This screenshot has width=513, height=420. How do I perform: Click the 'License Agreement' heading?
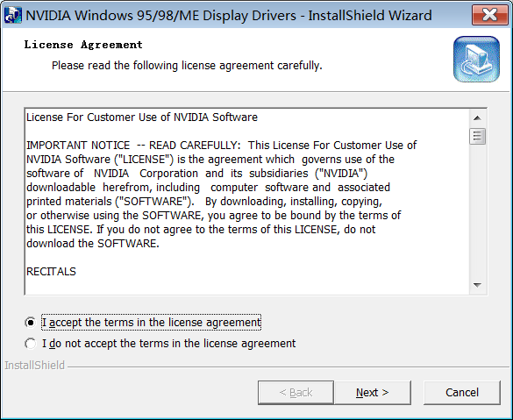pos(83,45)
